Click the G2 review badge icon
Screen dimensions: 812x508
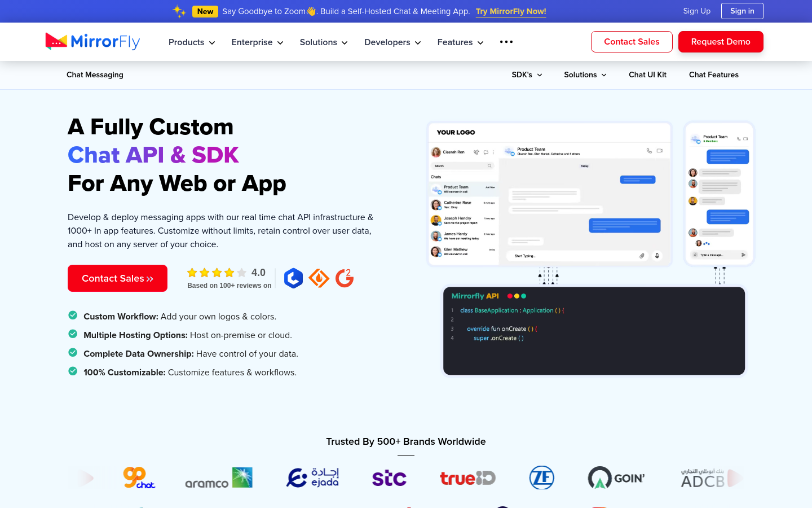click(345, 278)
